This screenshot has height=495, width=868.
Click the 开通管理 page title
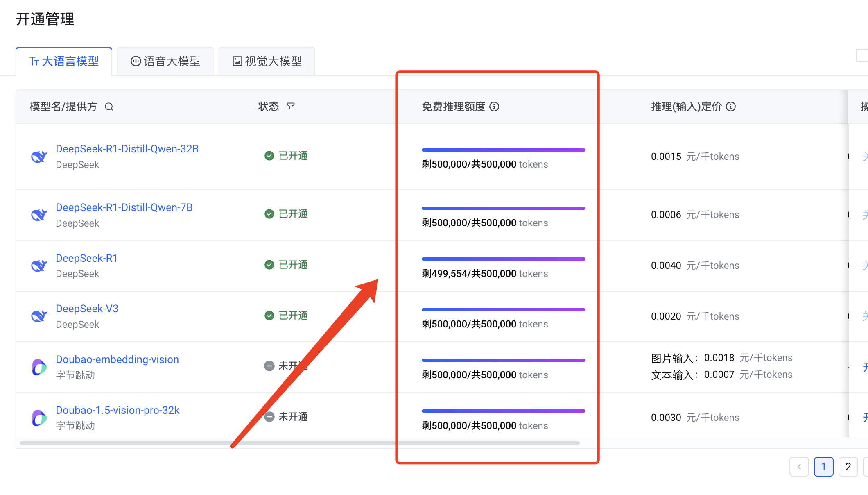pos(45,19)
